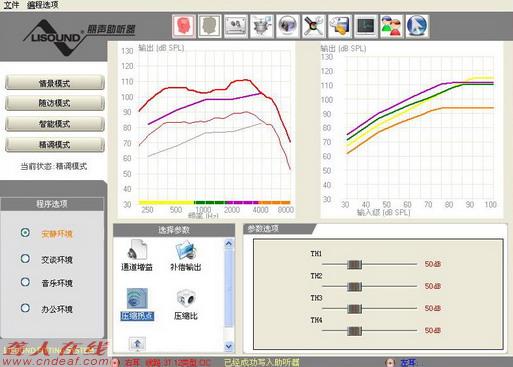
Task: Click the dark monitor screen toolbar icon
Action: 366,26
